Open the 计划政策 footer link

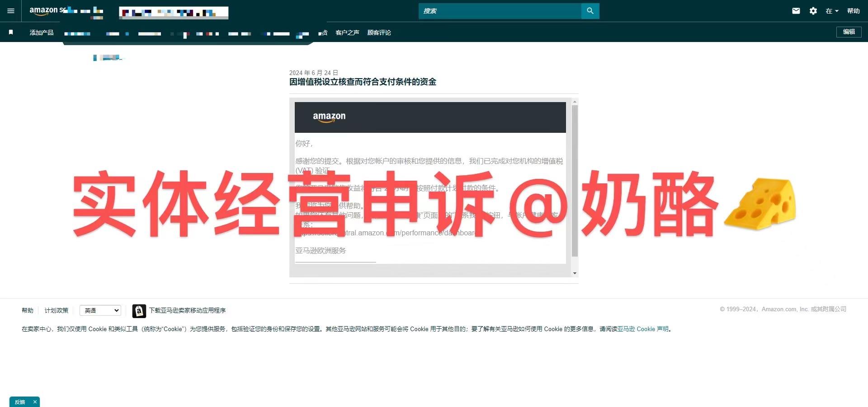[x=57, y=310]
